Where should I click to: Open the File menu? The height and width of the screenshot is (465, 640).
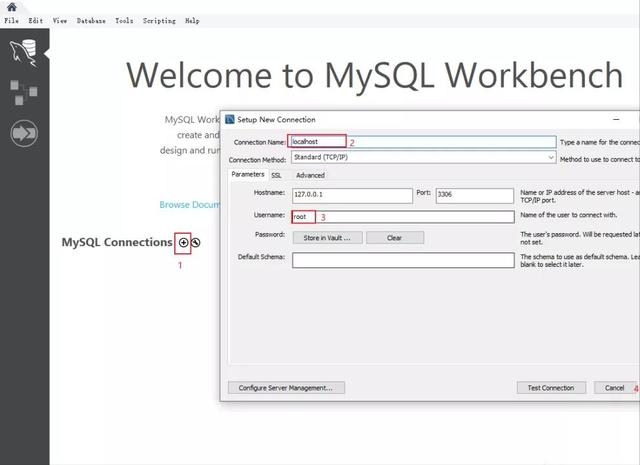11,20
